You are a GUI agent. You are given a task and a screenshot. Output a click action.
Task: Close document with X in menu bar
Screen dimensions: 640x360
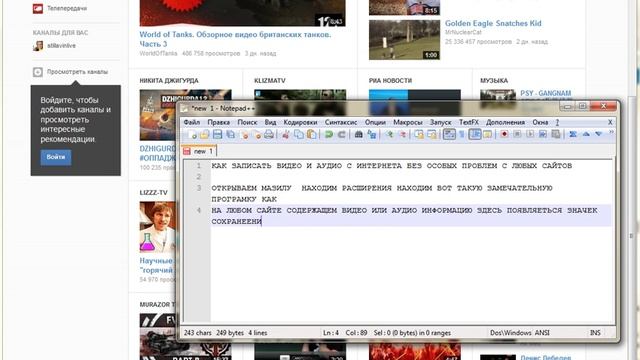click(610, 122)
